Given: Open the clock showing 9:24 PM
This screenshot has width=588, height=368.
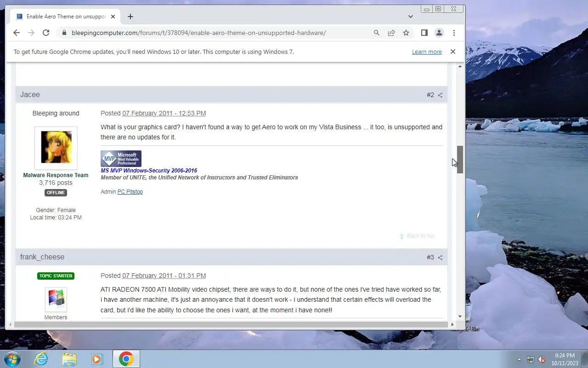Looking at the screenshot, I should (565, 359).
